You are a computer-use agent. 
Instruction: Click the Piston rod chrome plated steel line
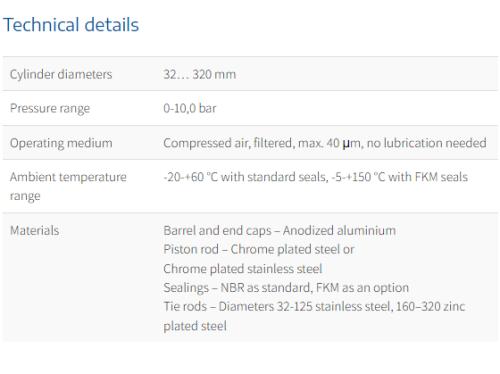pyautogui.click(x=259, y=249)
